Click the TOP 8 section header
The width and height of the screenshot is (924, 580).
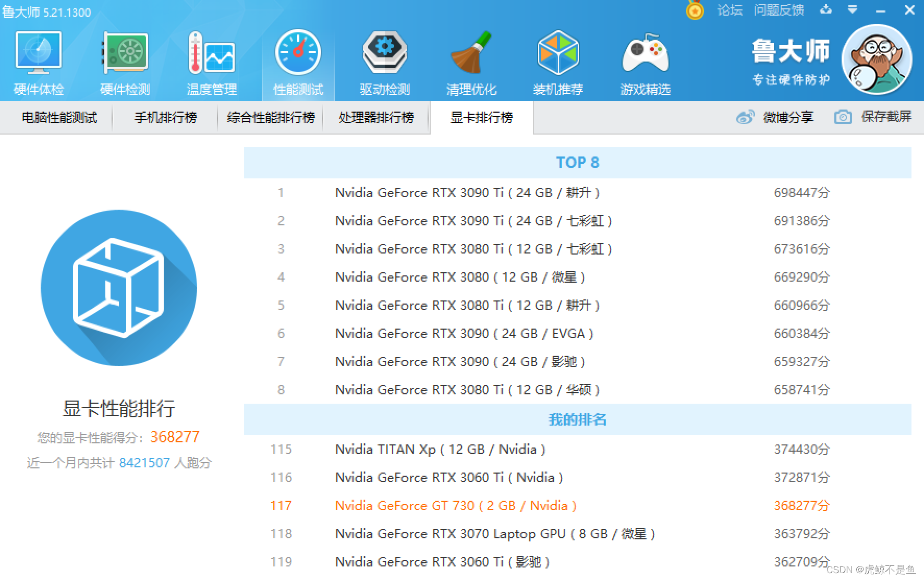(578, 163)
